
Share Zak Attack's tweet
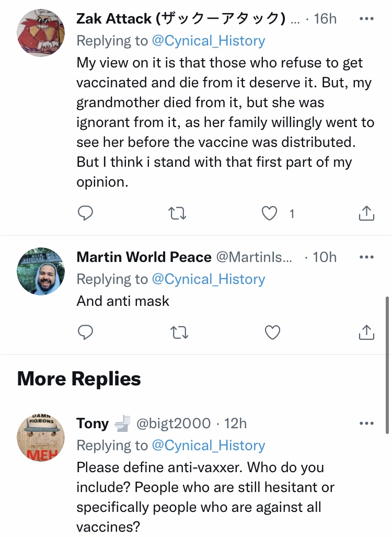click(x=366, y=213)
